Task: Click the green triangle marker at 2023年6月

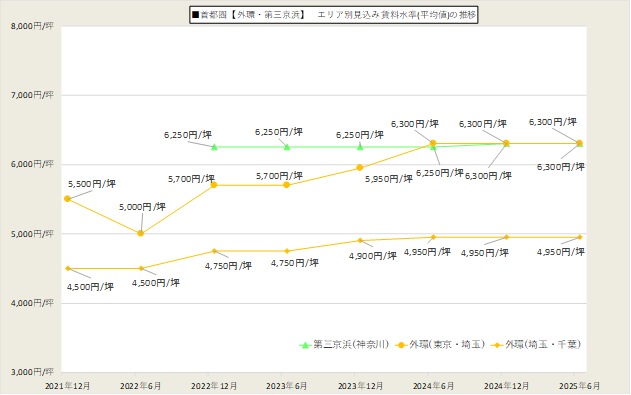Action: coord(287,147)
